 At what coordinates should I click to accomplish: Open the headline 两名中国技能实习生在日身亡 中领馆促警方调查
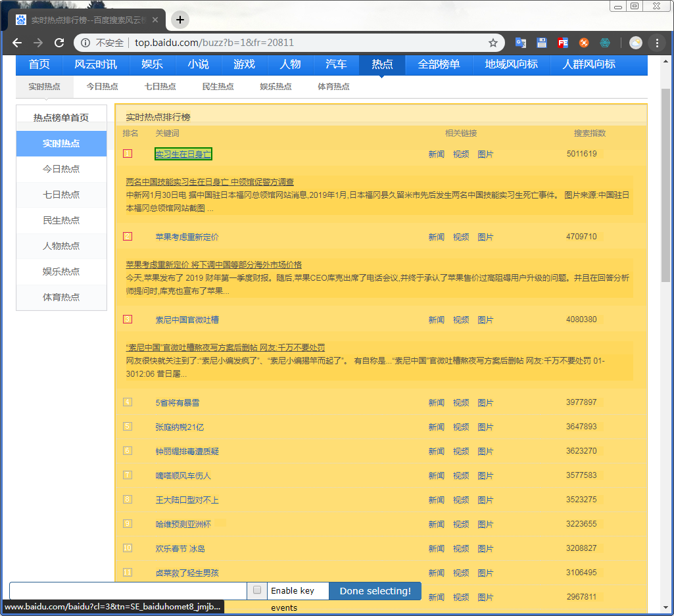[x=210, y=182]
